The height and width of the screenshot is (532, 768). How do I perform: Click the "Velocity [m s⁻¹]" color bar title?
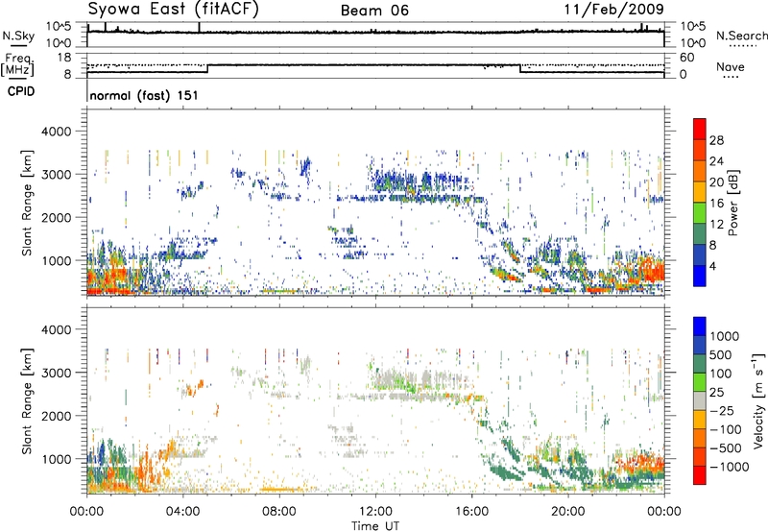click(758, 400)
